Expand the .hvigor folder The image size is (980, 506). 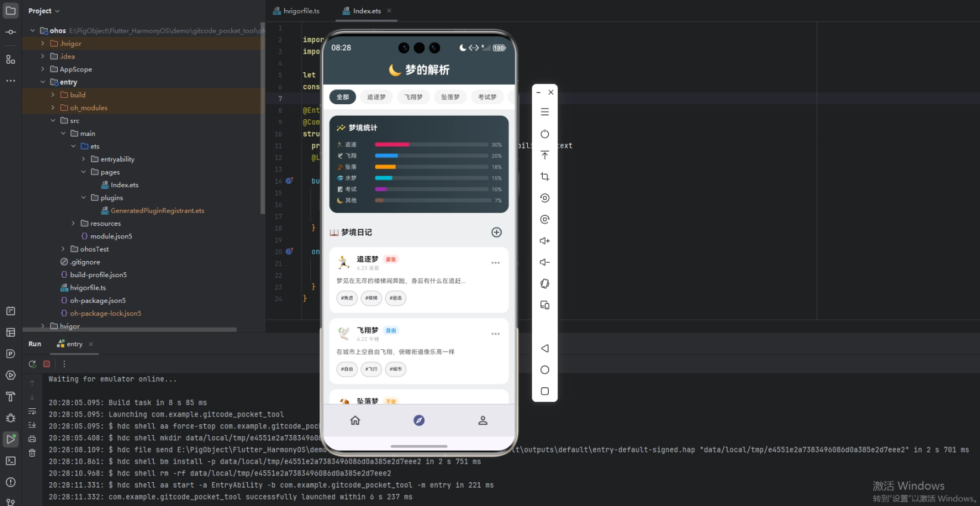42,44
